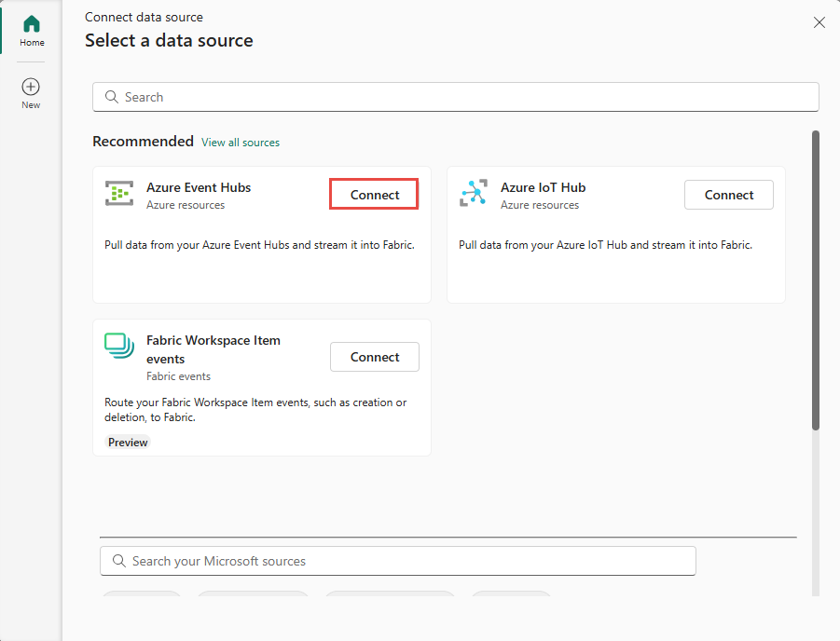Click the Azure Event Hubs icon
Image resolution: width=840 pixels, height=641 pixels.
[118, 194]
